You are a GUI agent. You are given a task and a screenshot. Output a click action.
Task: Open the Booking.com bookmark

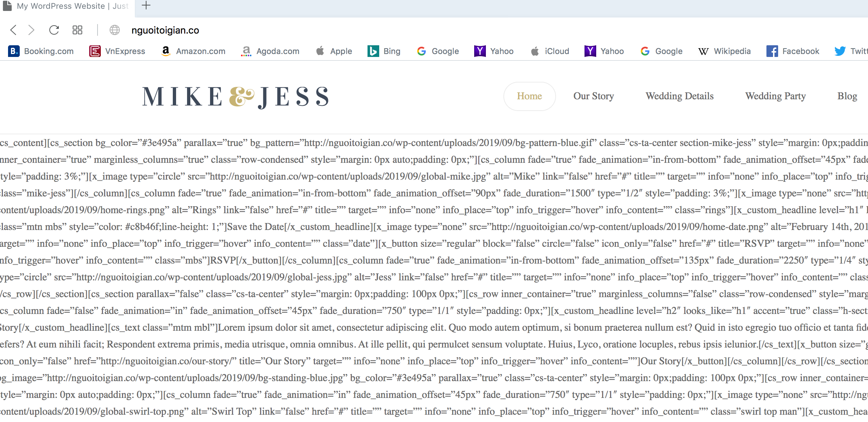click(41, 51)
